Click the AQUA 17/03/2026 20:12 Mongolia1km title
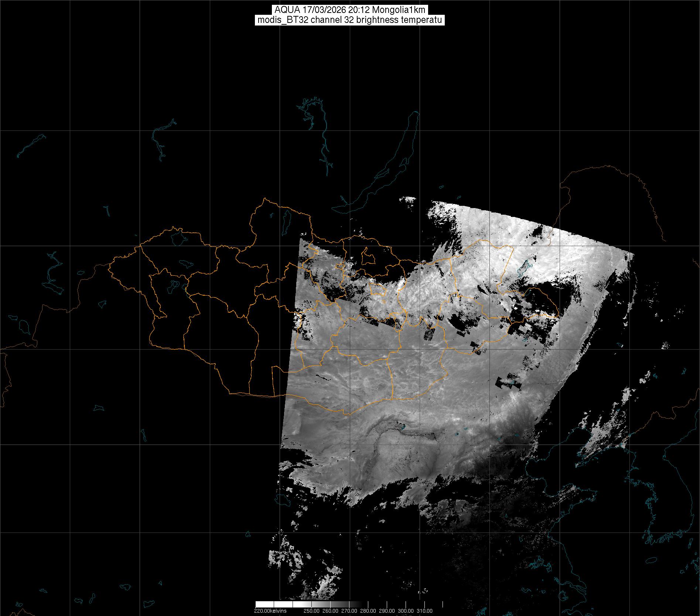 (x=349, y=10)
